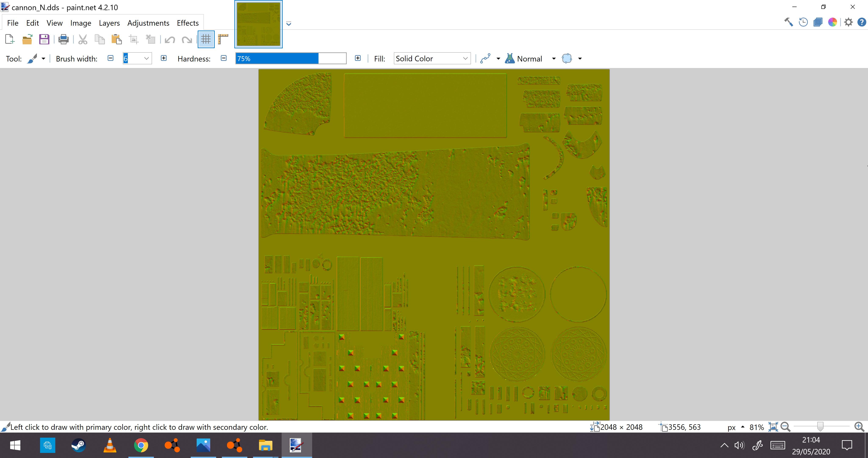The width and height of the screenshot is (868, 458).
Task: Toggle the Layers window icon
Action: [818, 22]
